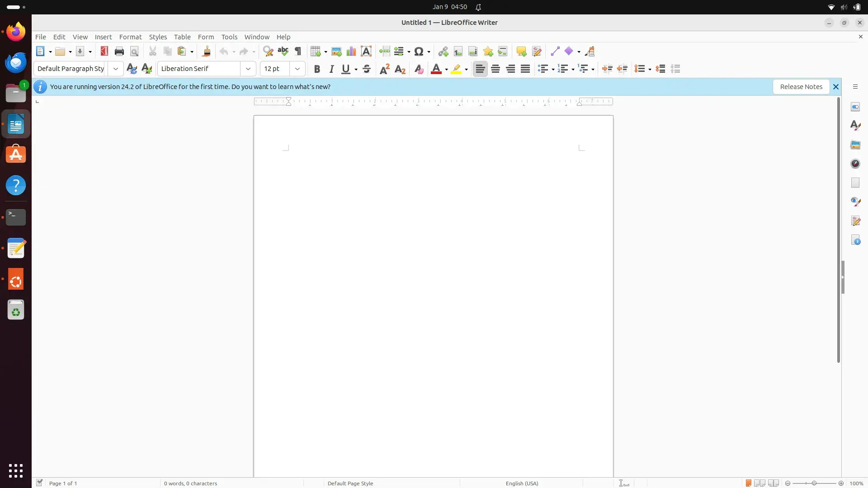Viewport: 868px width, 488px height.
Task: Toggle Bold formatting
Action: click(x=317, y=69)
